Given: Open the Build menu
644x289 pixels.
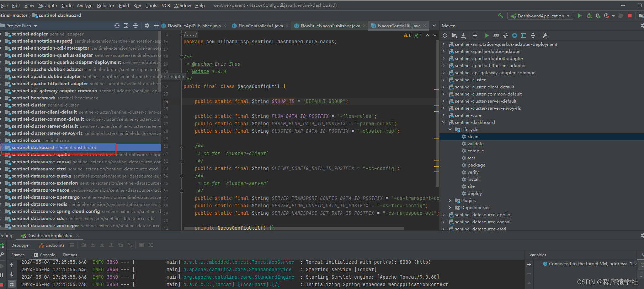Looking at the screenshot, I should pyautogui.click(x=124, y=5).
